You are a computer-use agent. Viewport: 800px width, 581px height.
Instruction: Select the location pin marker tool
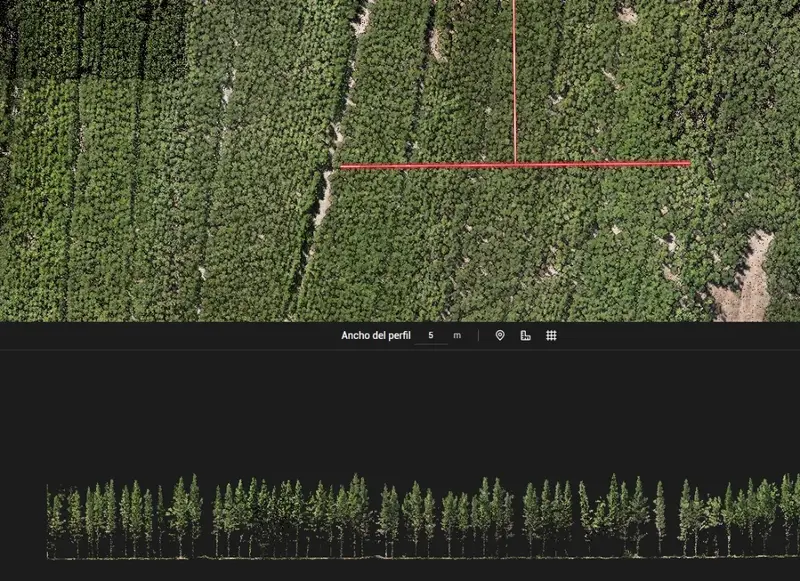tap(500, 335)
